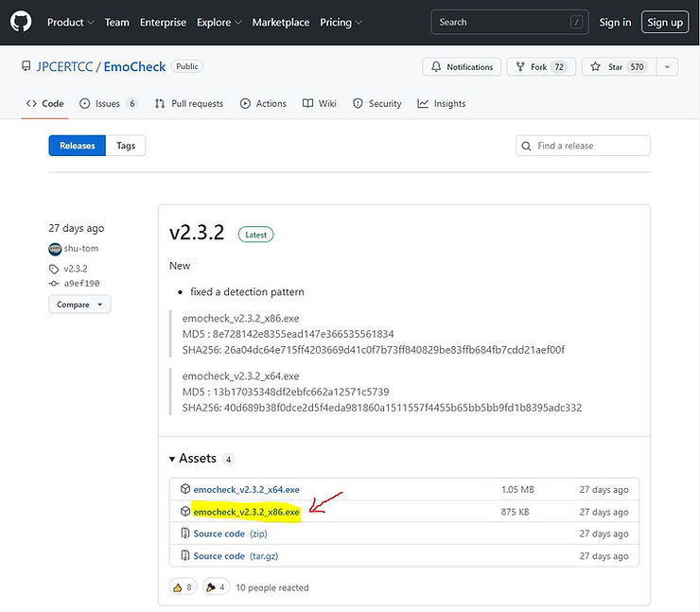Viewport: 700px width, 612px height.
Task: Click the tag icon beside v2.3.2
Action: click(x=54, y=270)
